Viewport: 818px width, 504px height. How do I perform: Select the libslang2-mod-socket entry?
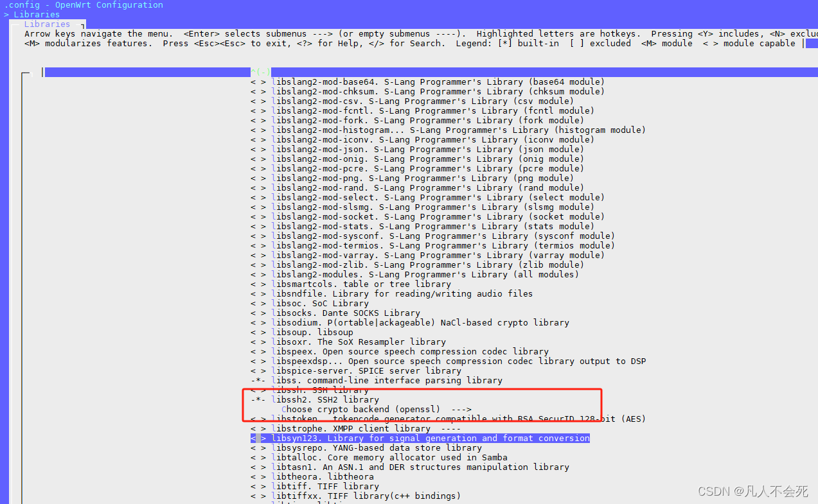pos(427,217)
